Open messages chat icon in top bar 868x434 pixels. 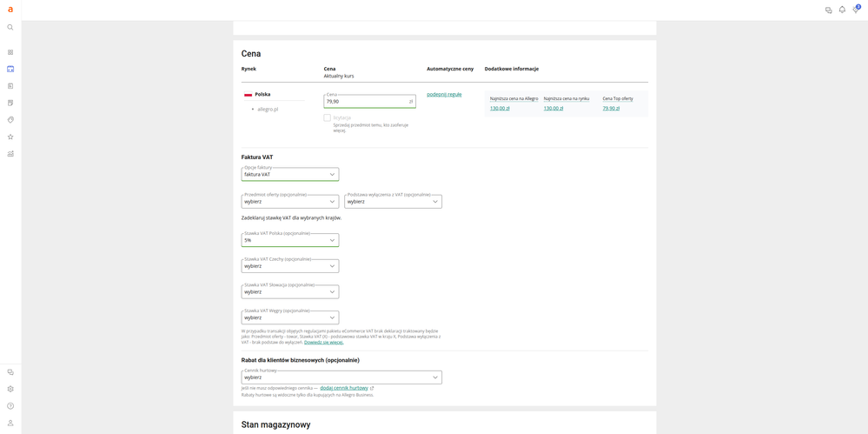828,10
